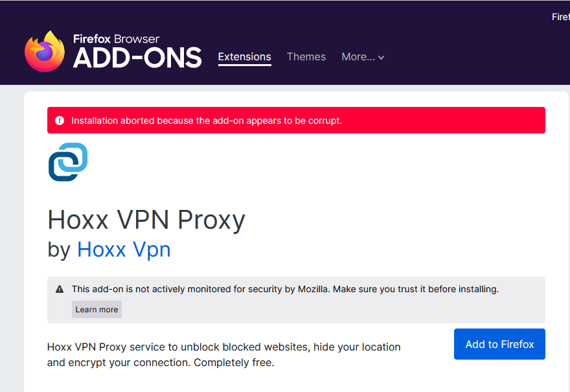This screenshot has height=392, width=570.
Task: Click the Learn more button
Action: 97,310
